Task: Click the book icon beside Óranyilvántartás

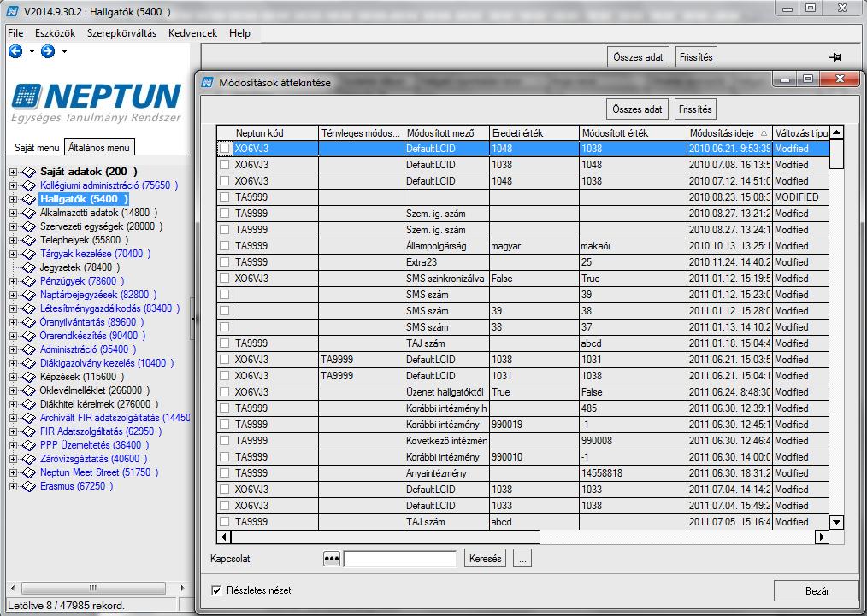Action: [x=29, y=322]
